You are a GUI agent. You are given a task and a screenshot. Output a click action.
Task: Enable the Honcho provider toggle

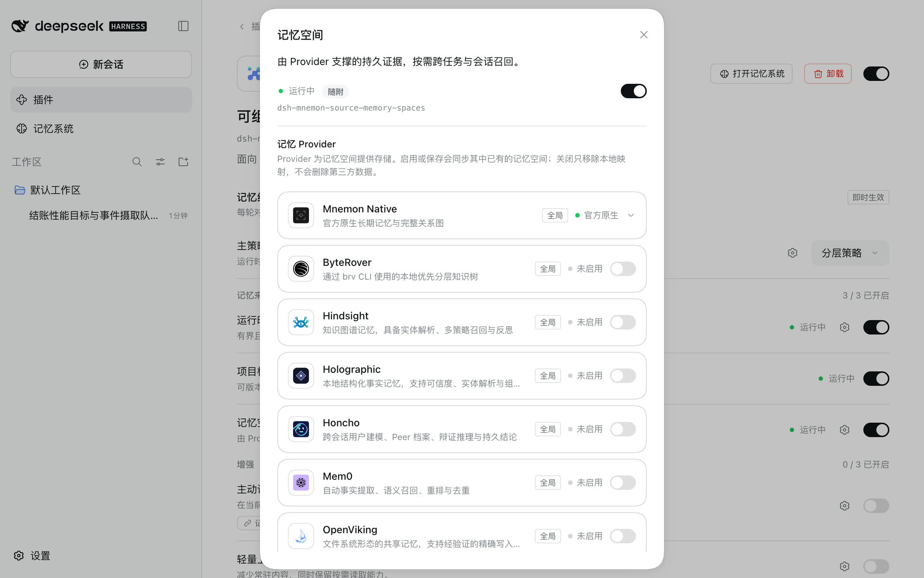[x=623, y=429]
